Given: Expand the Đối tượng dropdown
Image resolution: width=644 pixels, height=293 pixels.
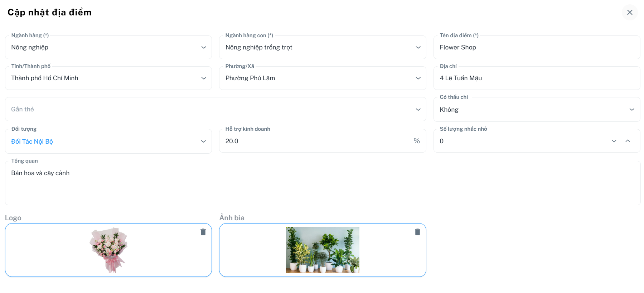Looking at the screenshot, I should 108,141.
